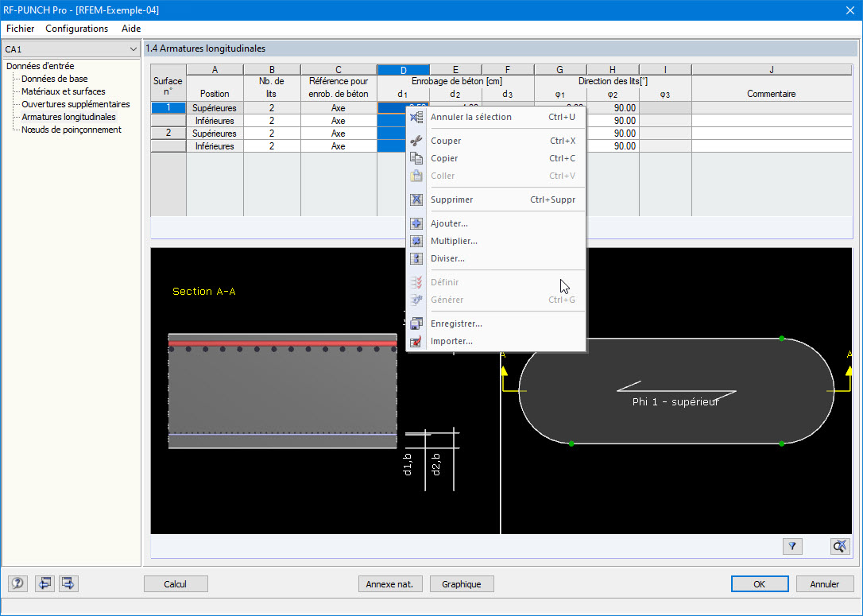The height and width of the screenshot is (616, 863).
Task: Select column D header
Action: tap(404, 70)
